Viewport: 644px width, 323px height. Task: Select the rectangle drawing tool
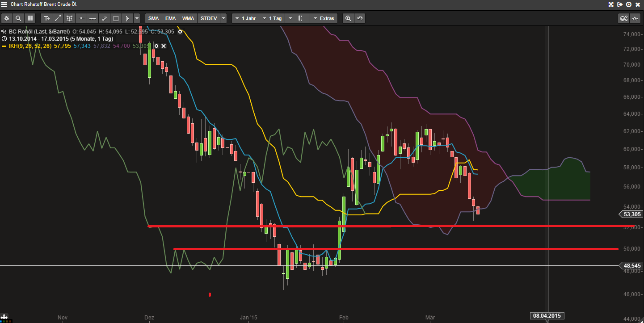(115, 18)
